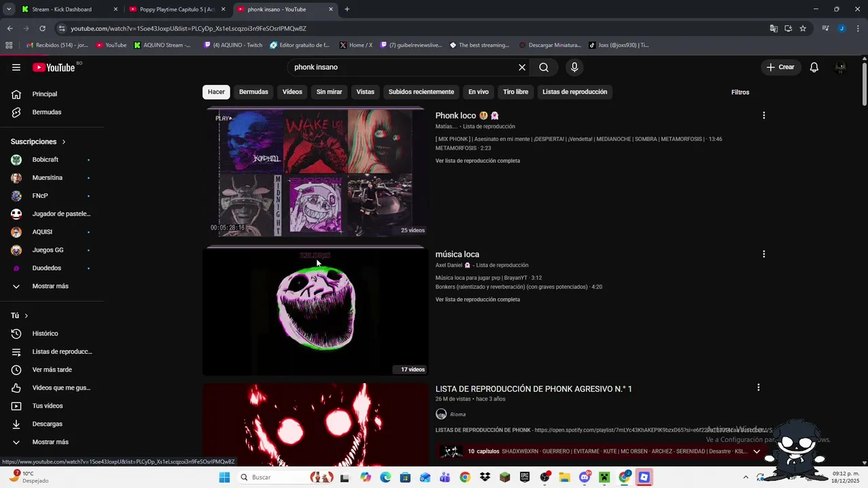
Task: Select the Listas de reproducción chip
Action: 575,92
